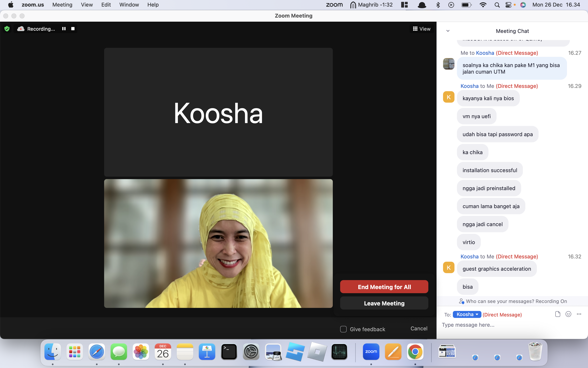Click Kooshа's K avatar at 16.29
This screenshot has height=368, width=588.
click(x=449, y=97)
